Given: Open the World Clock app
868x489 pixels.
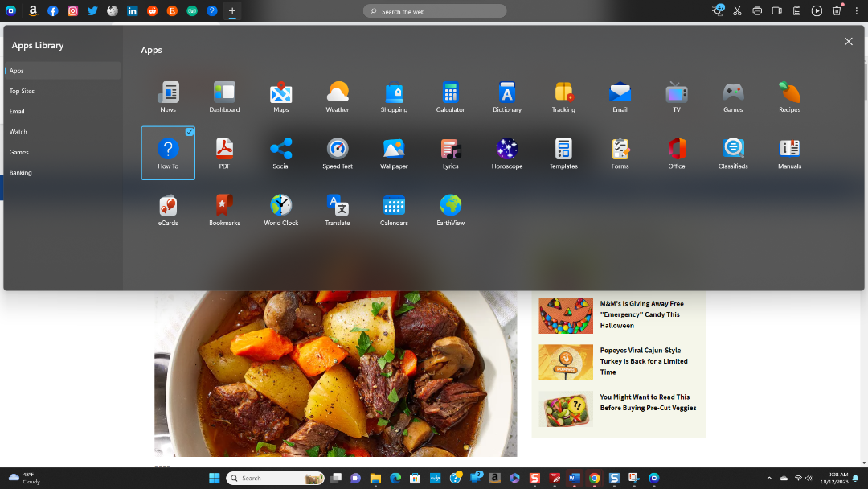Looking at the screenshot, I should (x=280, y=208).
